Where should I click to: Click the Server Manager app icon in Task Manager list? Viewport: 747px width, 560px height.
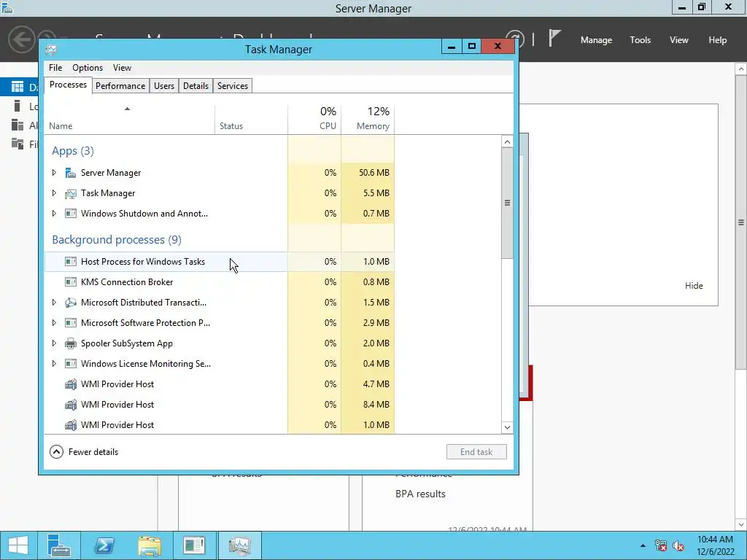(x=71, y=173)
